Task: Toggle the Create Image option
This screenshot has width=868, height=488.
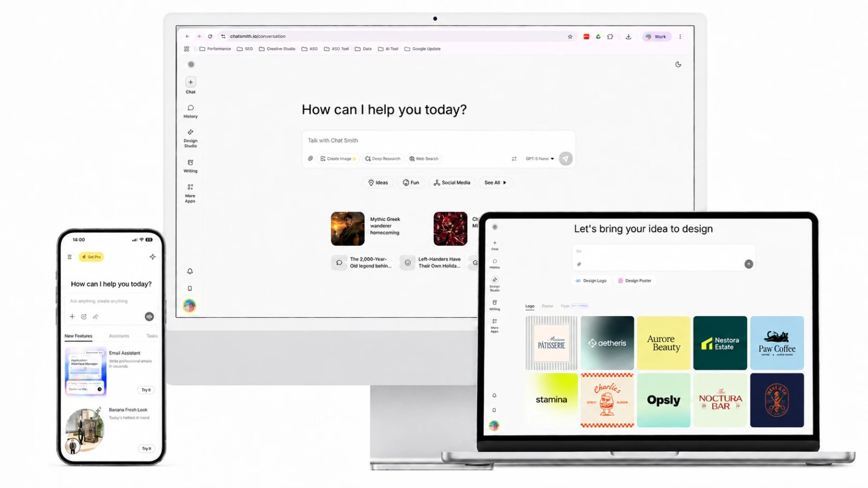Action: coord(339,159)
